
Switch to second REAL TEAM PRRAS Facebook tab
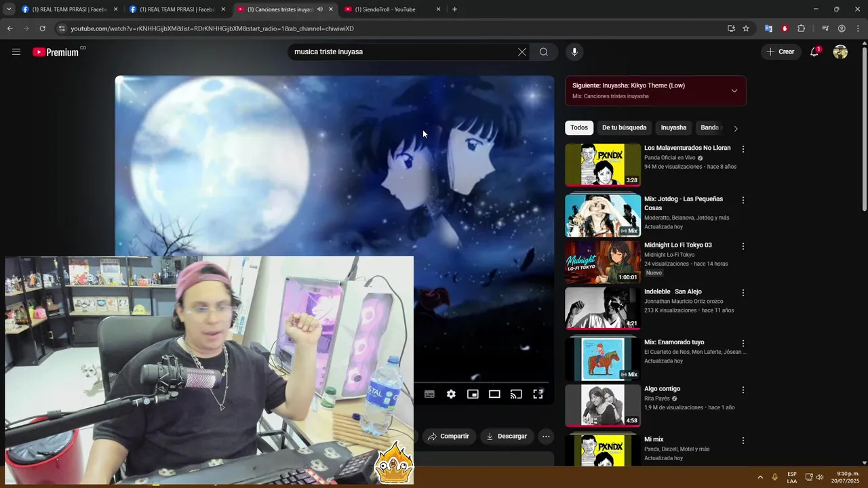point(176,9)
